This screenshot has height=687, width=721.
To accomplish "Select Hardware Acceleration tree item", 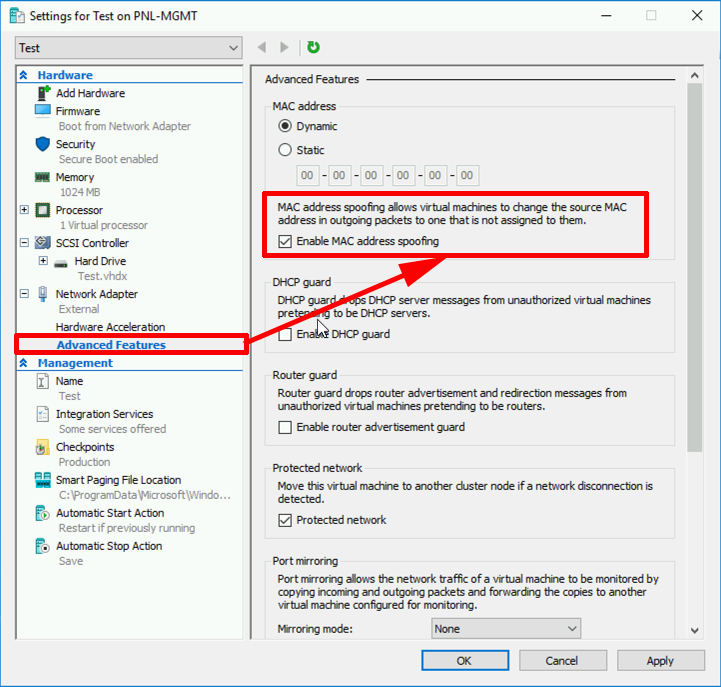I will [110, 327].
